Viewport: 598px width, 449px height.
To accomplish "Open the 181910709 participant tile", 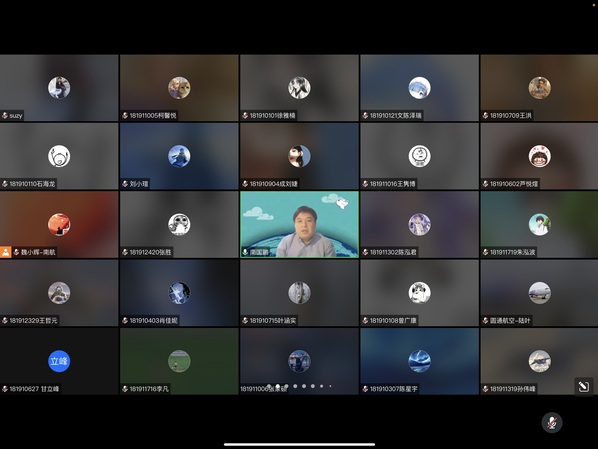I will click(x=539, y=88).
